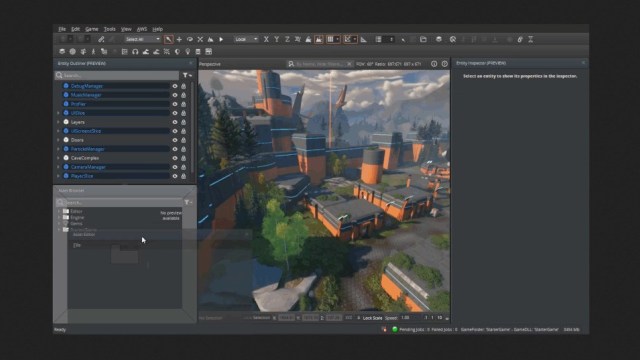Lock movement to the X axis

(266, 40)
